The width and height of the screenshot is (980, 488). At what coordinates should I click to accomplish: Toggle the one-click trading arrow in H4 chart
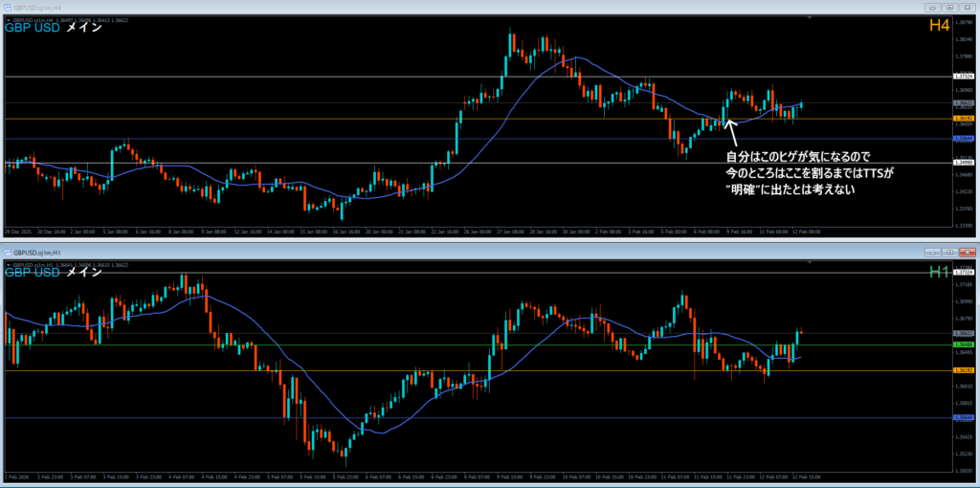pos(8,20)
